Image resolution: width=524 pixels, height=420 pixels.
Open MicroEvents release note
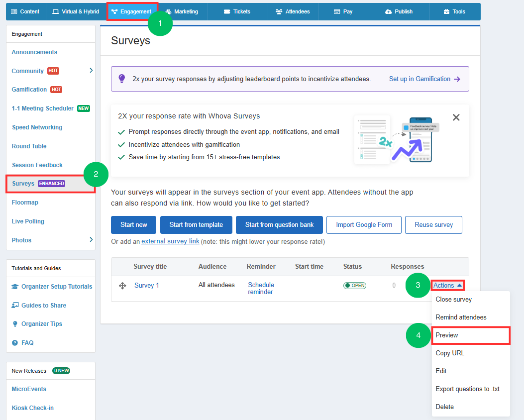click(29, 389)
